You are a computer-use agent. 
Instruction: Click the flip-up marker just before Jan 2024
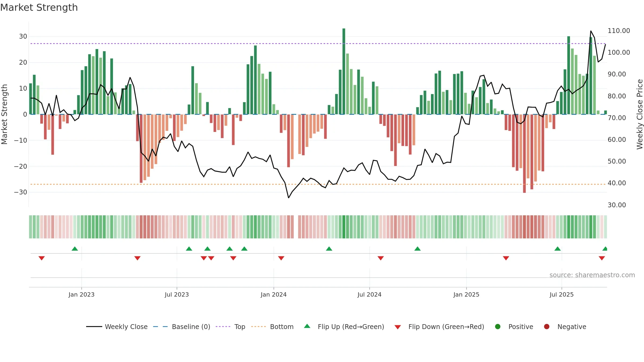pyautogui.click(x=244, y=249)
